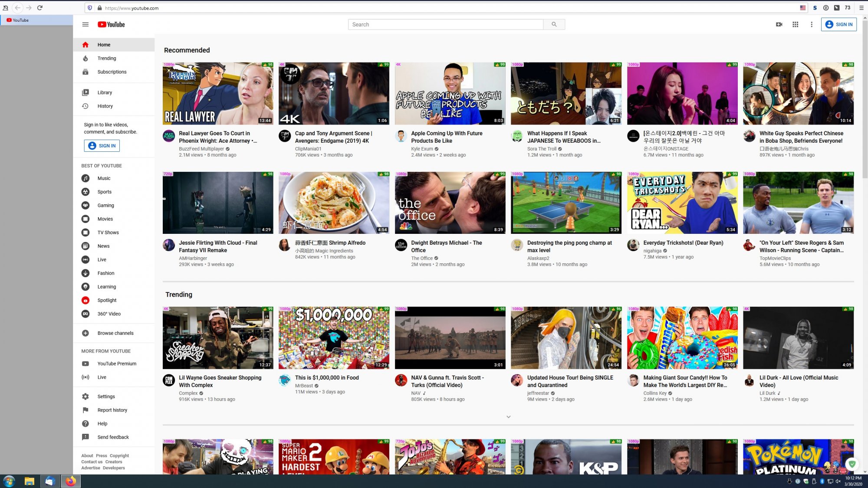
Task: Open the create video camera icon
Action: (779, 25)
